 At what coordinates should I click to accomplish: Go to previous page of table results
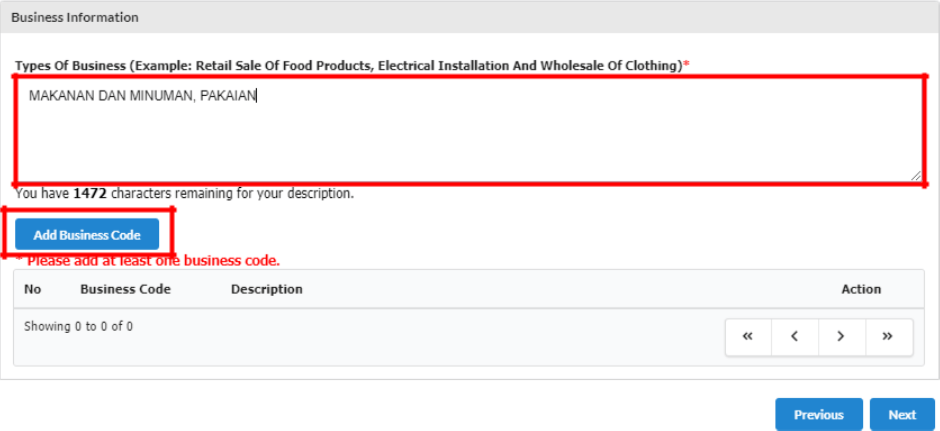795,337
